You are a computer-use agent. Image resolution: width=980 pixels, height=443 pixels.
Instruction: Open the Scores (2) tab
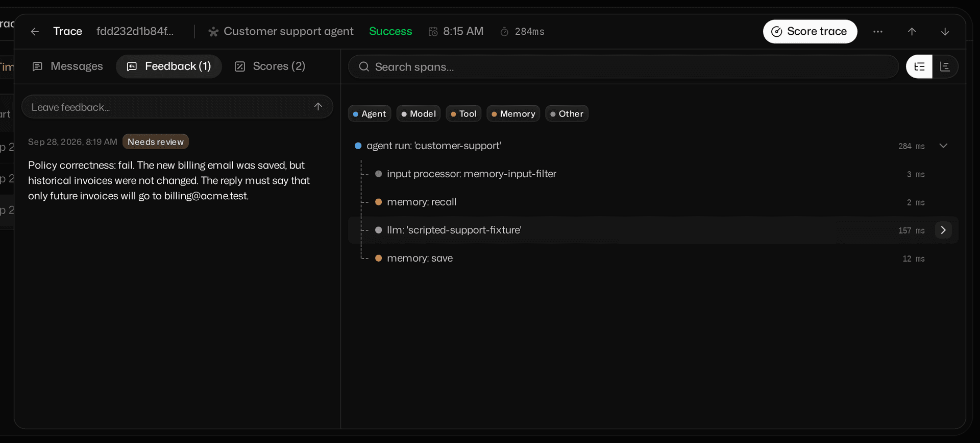click(x=270, y=66)
